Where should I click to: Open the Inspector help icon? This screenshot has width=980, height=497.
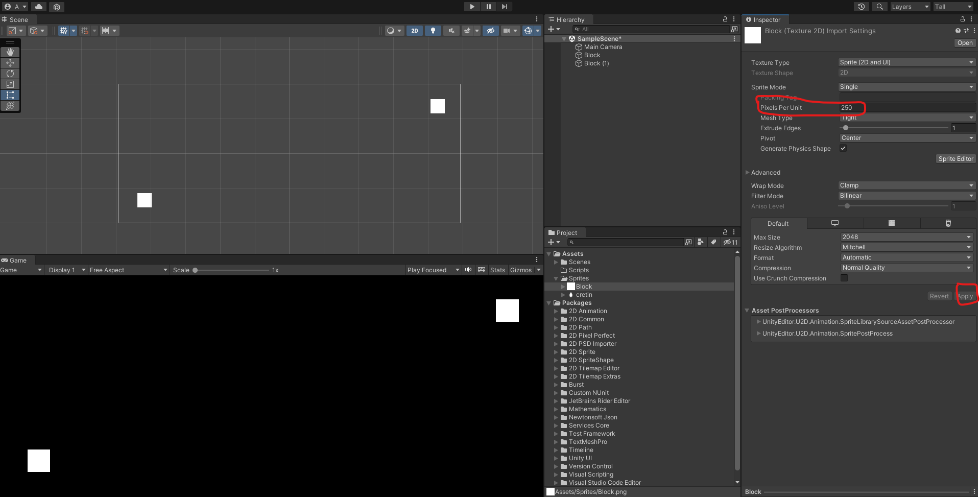click(x=958, y=31)
